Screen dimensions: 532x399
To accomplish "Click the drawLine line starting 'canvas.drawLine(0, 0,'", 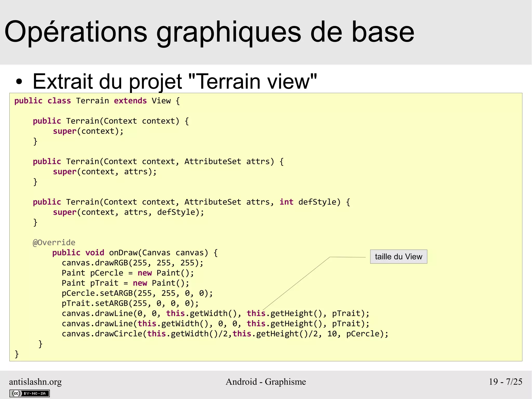I will point(216,314).
